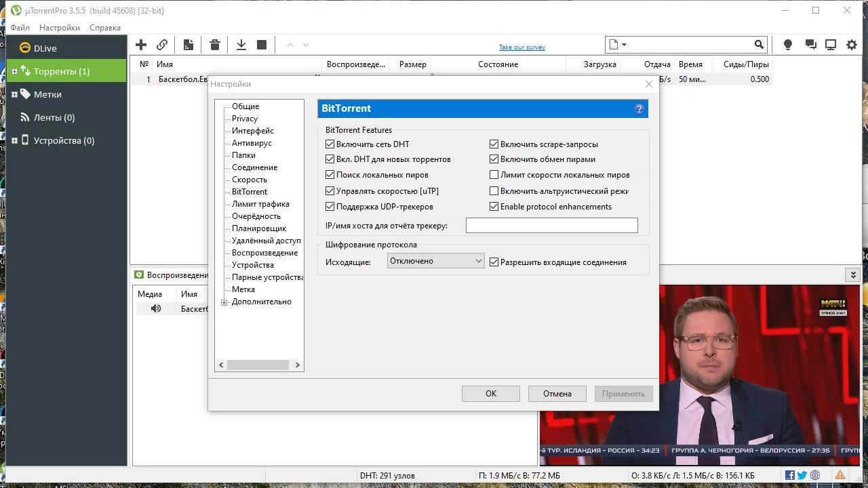Remove the torrent with the trash icon
The height and width of the screenshot is (488, 868).
(215, 45)
